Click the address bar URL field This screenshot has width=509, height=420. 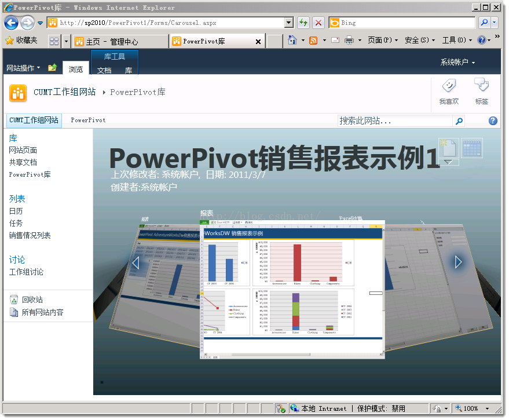166,23
